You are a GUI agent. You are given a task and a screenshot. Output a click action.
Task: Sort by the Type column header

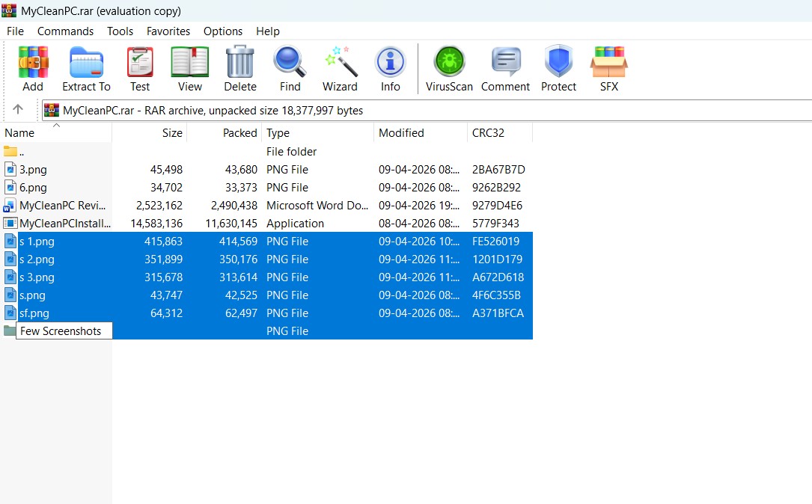click(317, 133)
